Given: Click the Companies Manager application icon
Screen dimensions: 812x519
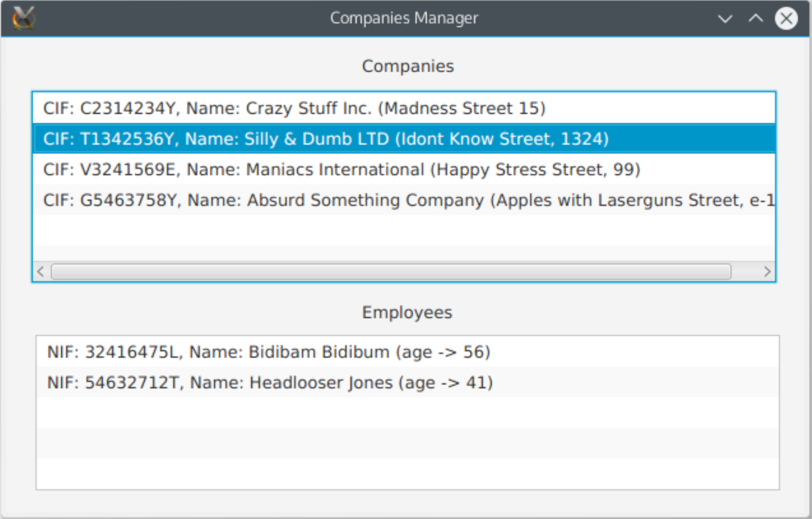Looking at the screenshot, I should (x=23, y=18).
